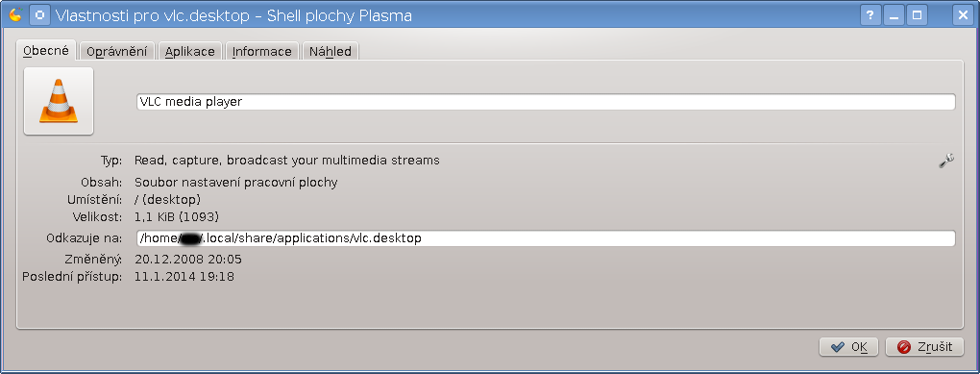Go to the Obecné tab
The image size is (980, 374).
[46, 51]
